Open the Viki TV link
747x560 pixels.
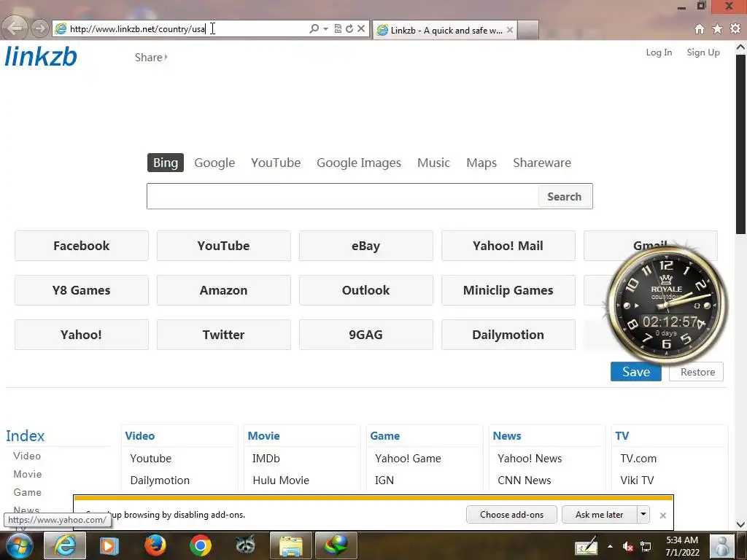tap(637, 480)
